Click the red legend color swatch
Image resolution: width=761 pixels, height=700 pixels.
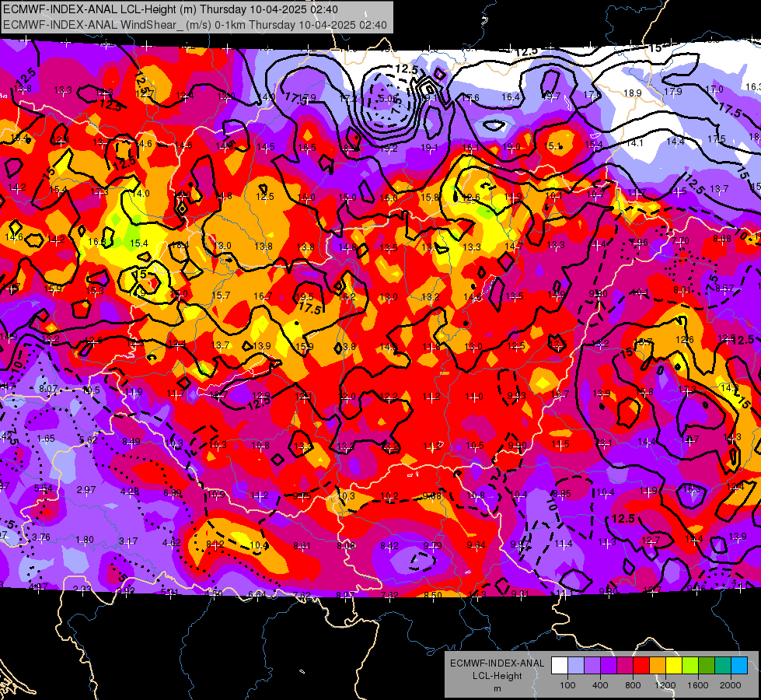pyautogui.click(x=641, y=665)
